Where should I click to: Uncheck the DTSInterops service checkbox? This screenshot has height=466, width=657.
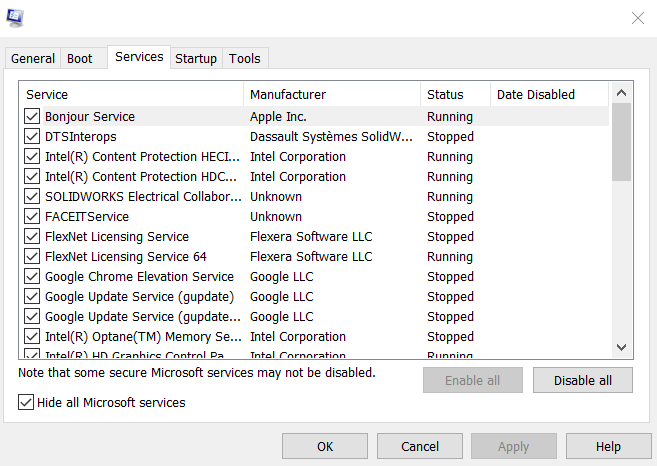click(x=32, y=137)
